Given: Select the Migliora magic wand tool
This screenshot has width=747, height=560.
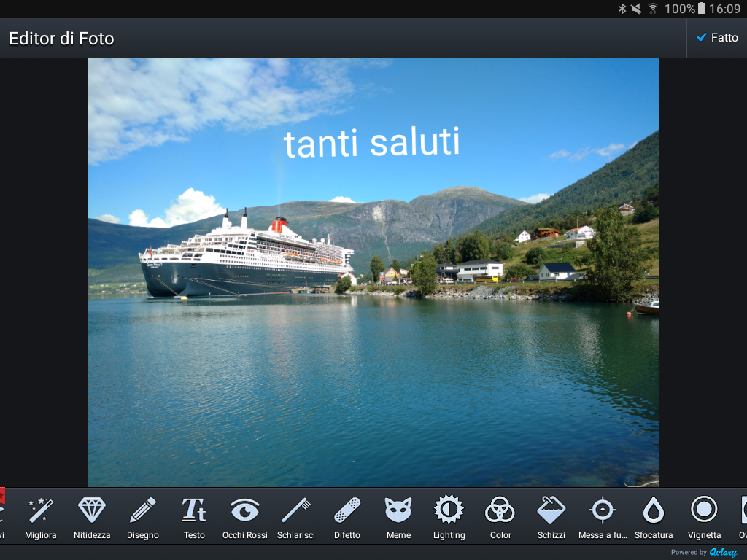Looking at the screenshot, I should tap(41, 518).
